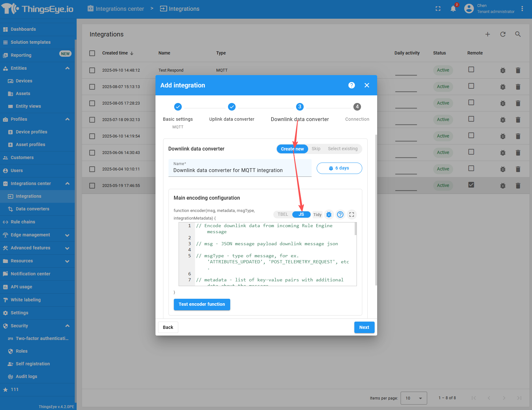This screenshot has height=410, width=532.
Task: Open the Data converters sidebar section
Action: pos(32,209)
